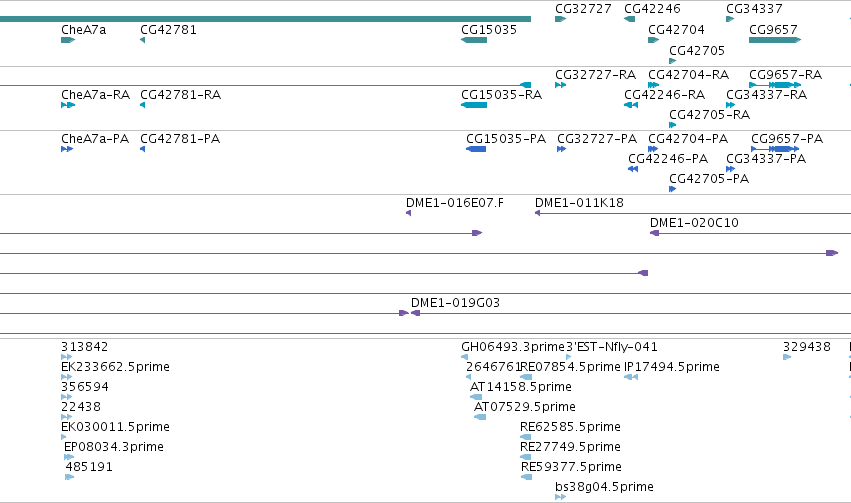Select the RE59377.5prime EST label
The image size is (851, 503).
click(x=571, y=467)
